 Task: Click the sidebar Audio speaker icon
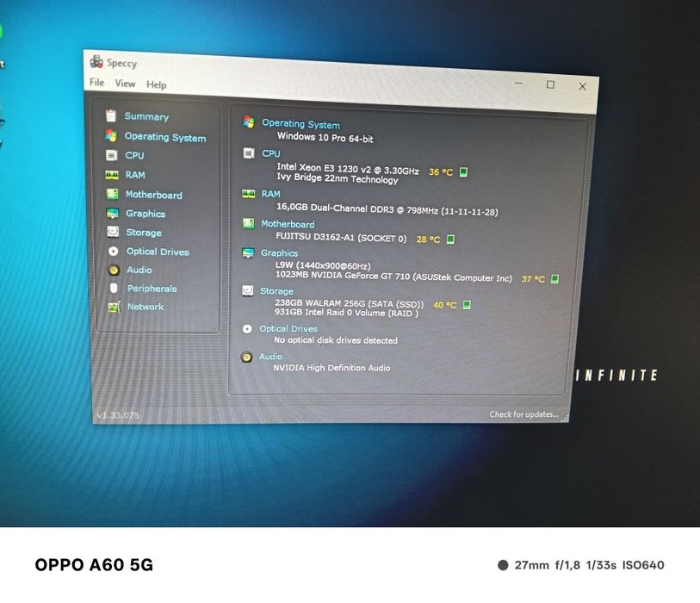[114, 270]
